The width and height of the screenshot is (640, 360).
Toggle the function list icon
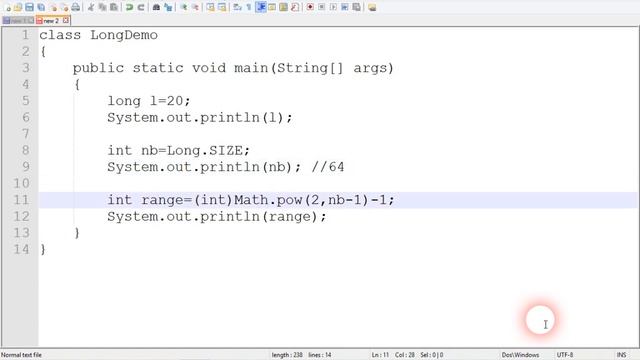[295, 7]
